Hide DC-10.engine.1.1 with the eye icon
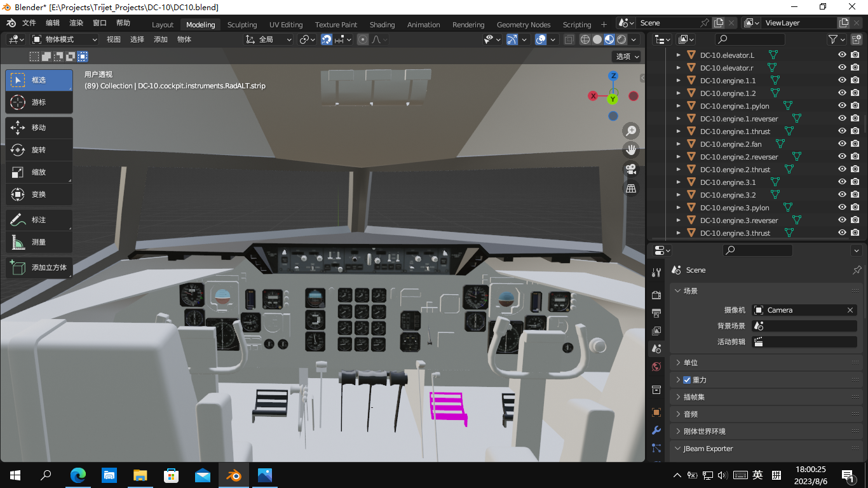868x488 pixels. pos(842,80)
